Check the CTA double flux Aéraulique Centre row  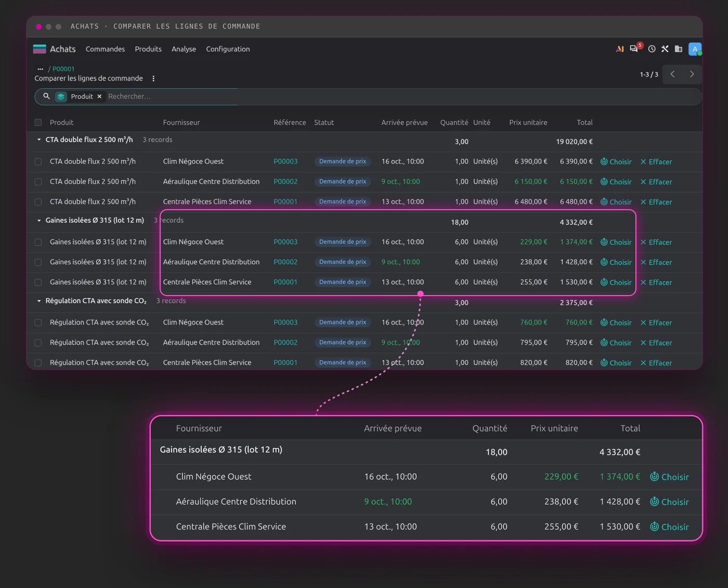38,182
